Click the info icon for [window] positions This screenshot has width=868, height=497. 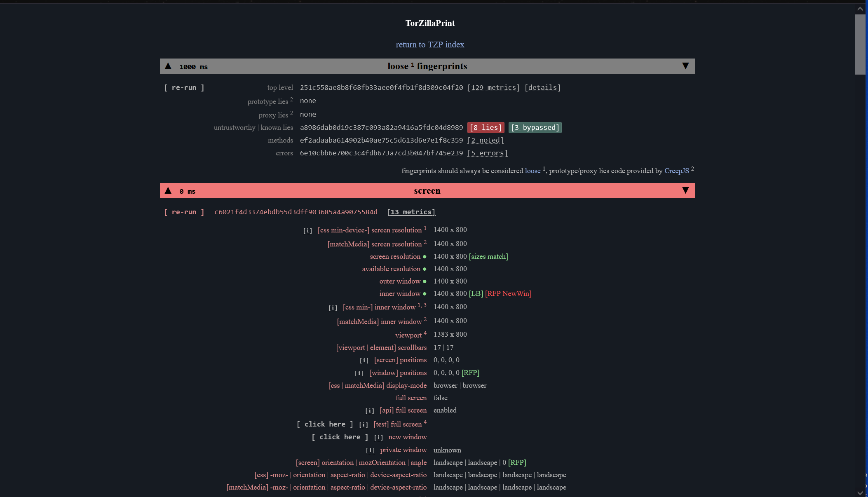point(359,373)
